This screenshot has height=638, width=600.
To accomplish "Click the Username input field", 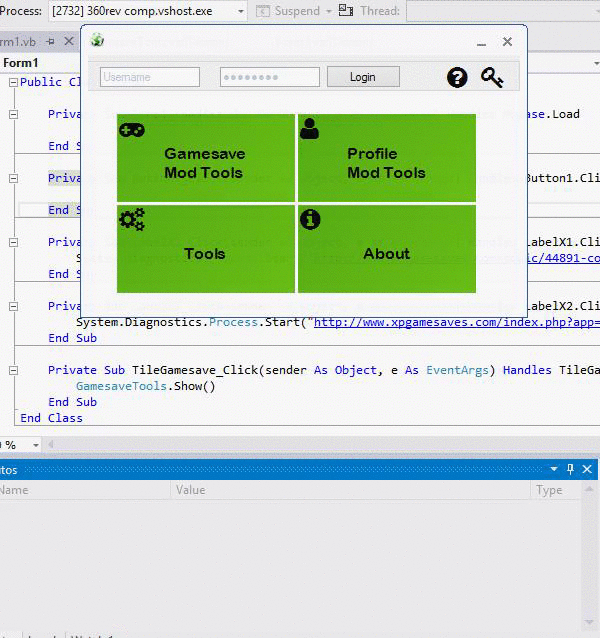I will pos(150,77).
